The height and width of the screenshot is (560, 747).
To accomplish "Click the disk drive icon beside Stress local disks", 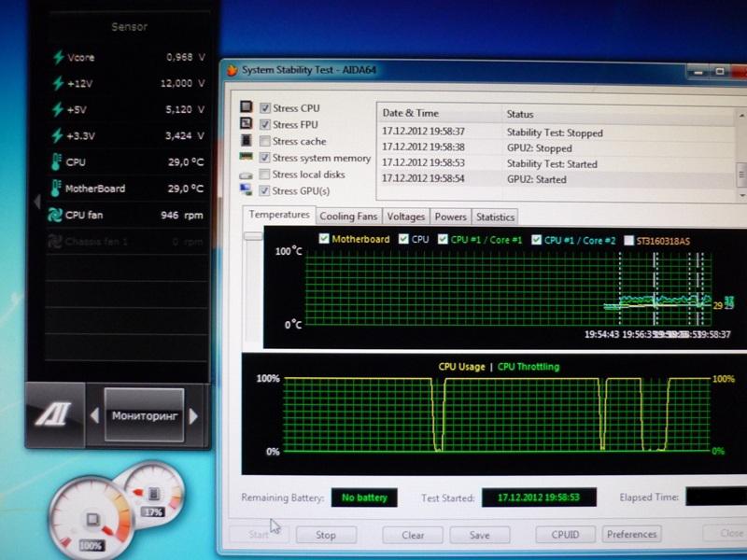I will pyautogui.click(x=246, y=175).
